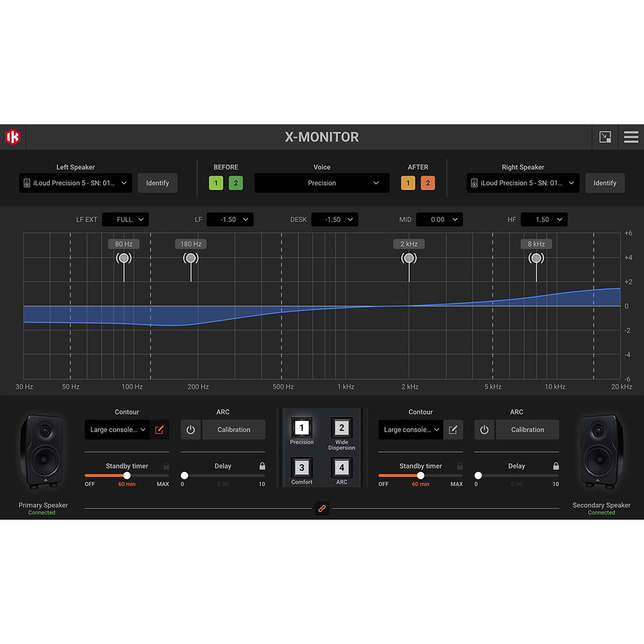The height and width of the screenshot is (644, 644).
Task: Open the LF EXT FULL dropdown
Action: click(125, 219)
